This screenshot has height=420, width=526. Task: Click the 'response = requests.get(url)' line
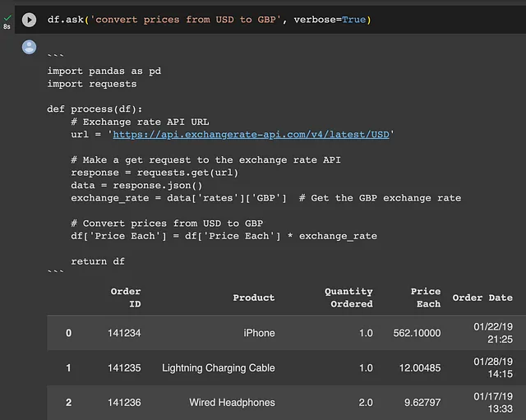coord(155,173)
